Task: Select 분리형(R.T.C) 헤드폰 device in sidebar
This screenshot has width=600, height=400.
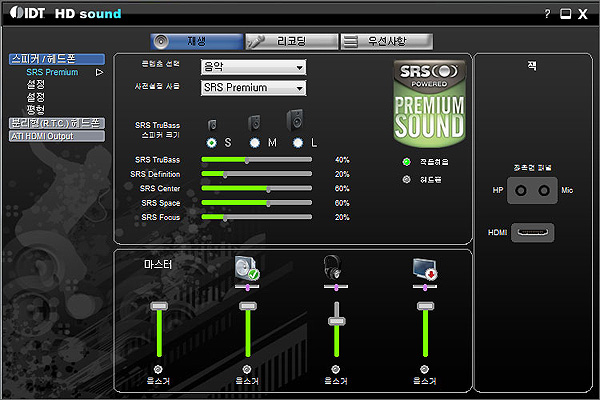Action: click(x=57, y=123)
